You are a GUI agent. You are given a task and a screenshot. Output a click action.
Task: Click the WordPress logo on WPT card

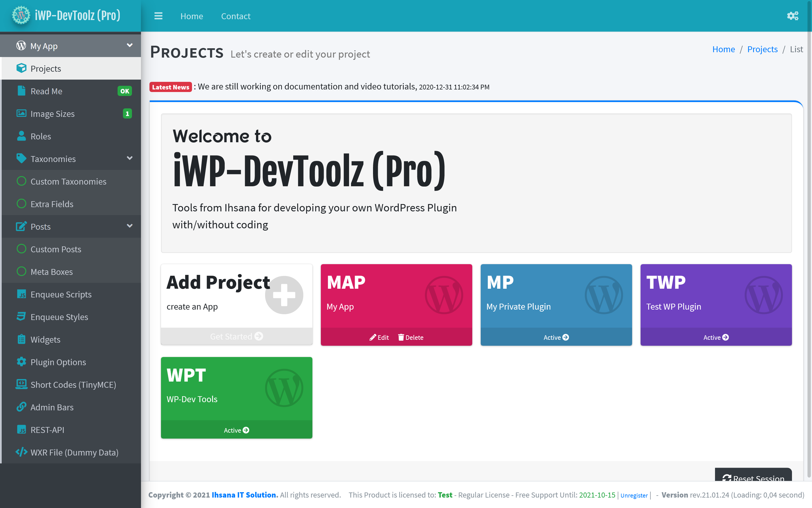pos(284,388)
